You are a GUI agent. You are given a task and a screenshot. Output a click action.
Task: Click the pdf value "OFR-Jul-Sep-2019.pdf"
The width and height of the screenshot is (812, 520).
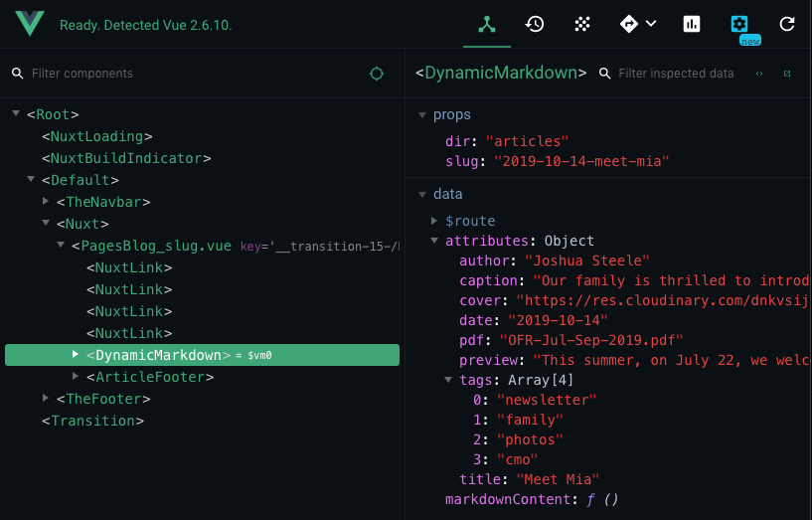pos(591,340)
